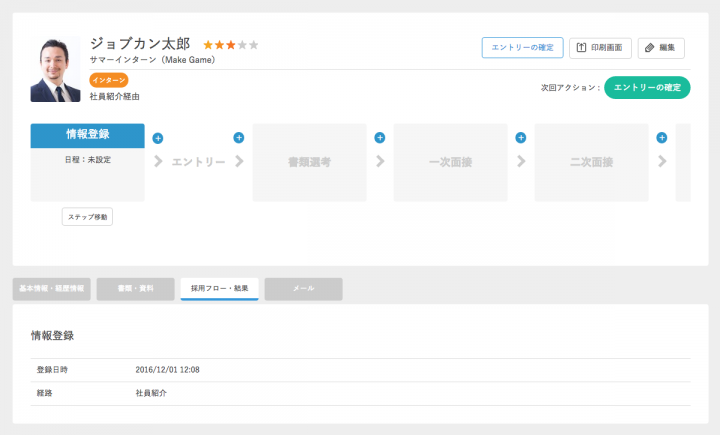Click the plus icon before 一次面接 step

tap(379, 138)
